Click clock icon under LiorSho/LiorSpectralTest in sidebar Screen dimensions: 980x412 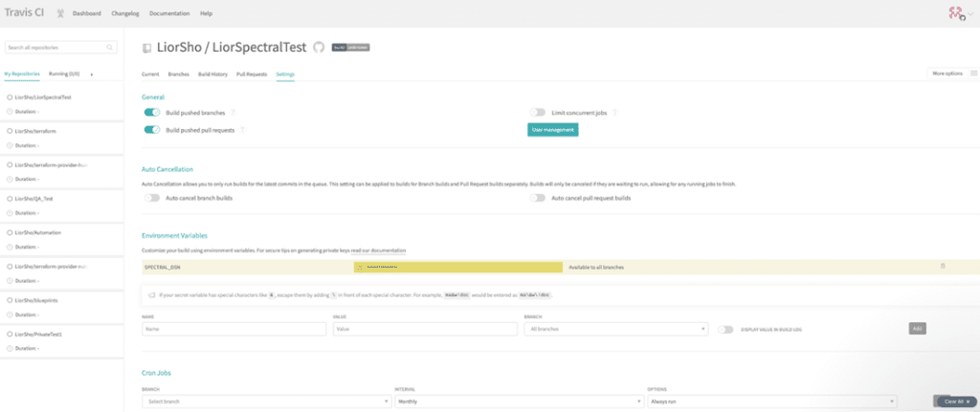click(x=10, y=111)
